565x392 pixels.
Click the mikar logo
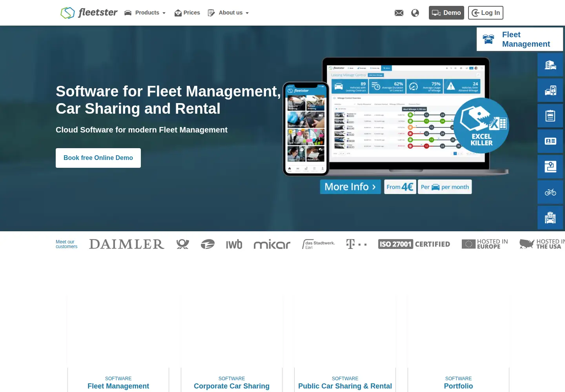pyautogui.click(x=272, y=245)
